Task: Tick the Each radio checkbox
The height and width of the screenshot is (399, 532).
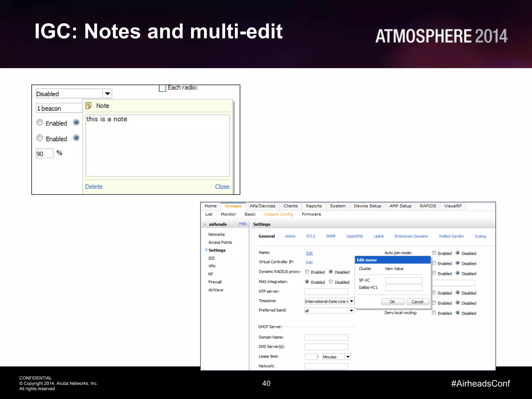Action: [x=162, y=88]
